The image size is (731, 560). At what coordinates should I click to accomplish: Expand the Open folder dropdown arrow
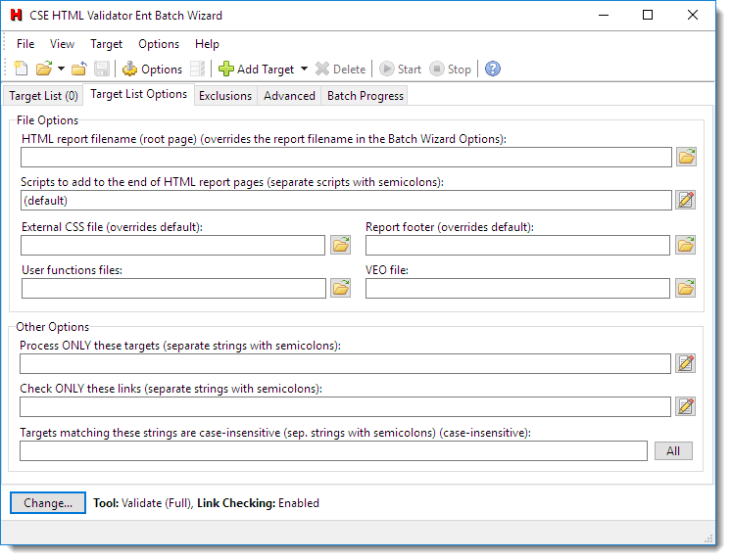[x=61, y=69]
